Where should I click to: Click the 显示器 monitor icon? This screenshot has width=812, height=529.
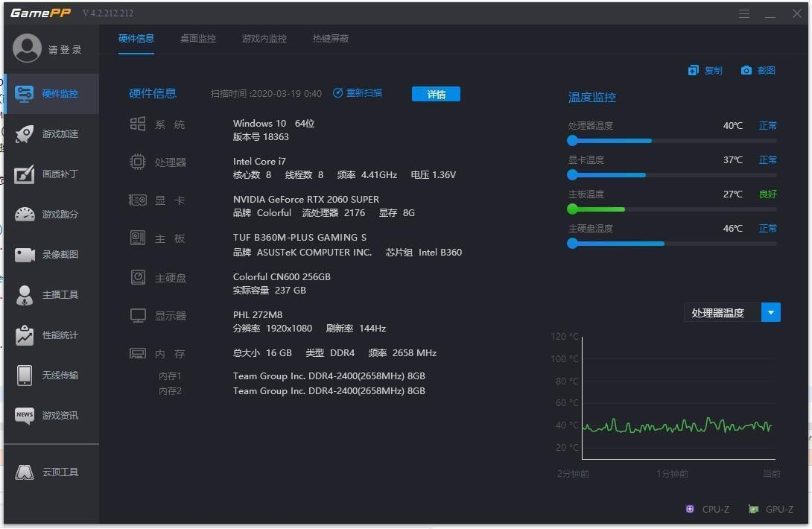(138, 315)
